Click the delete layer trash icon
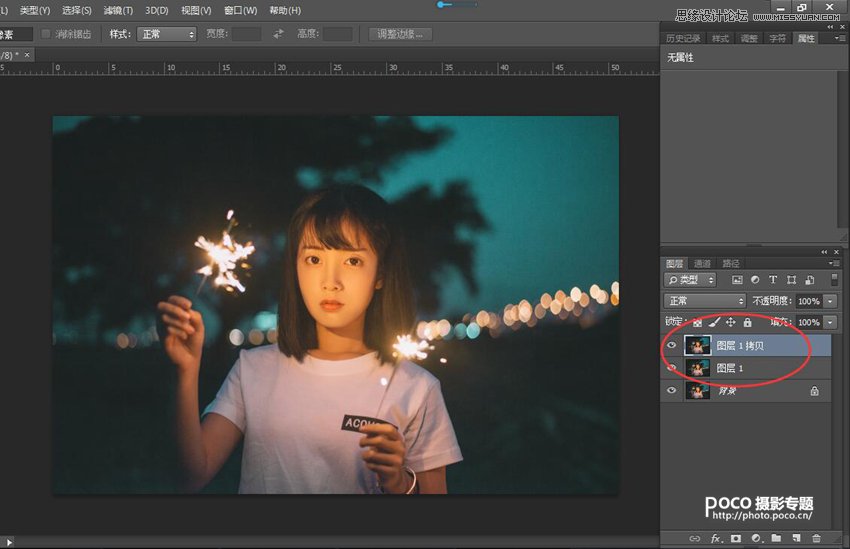 pos(817,539)
